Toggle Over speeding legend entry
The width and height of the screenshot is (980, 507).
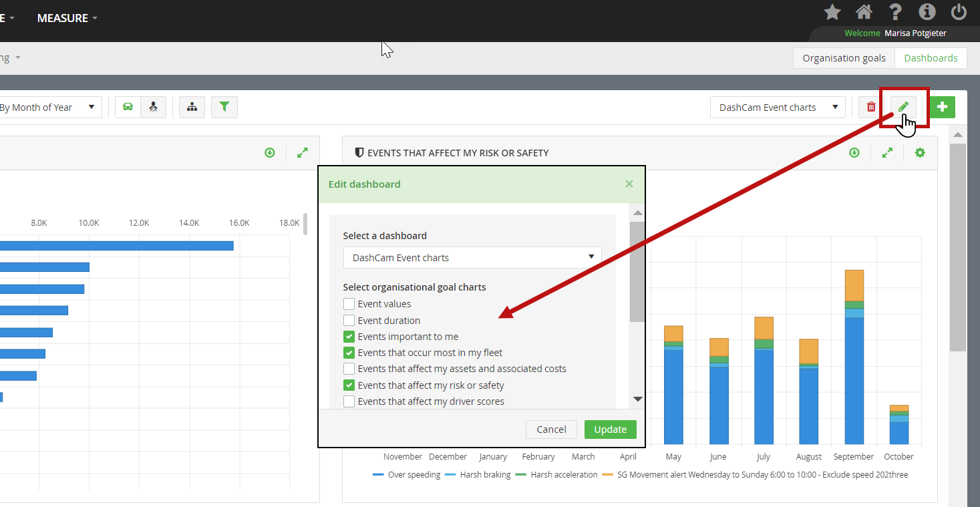click(407, 475)
